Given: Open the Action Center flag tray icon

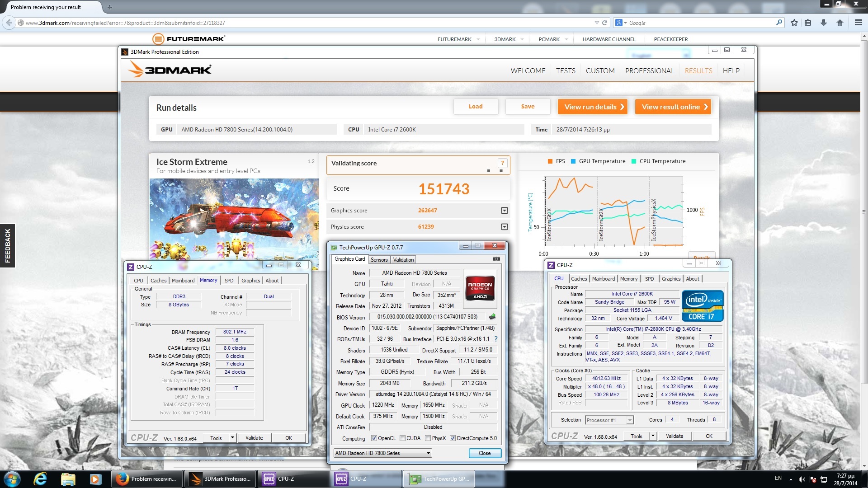Looking at the screenshot, I should 813,479.
